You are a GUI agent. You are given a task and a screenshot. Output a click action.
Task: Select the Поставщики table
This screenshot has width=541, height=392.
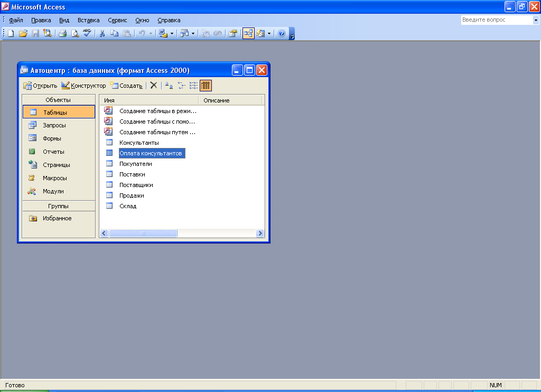point(136,185)
